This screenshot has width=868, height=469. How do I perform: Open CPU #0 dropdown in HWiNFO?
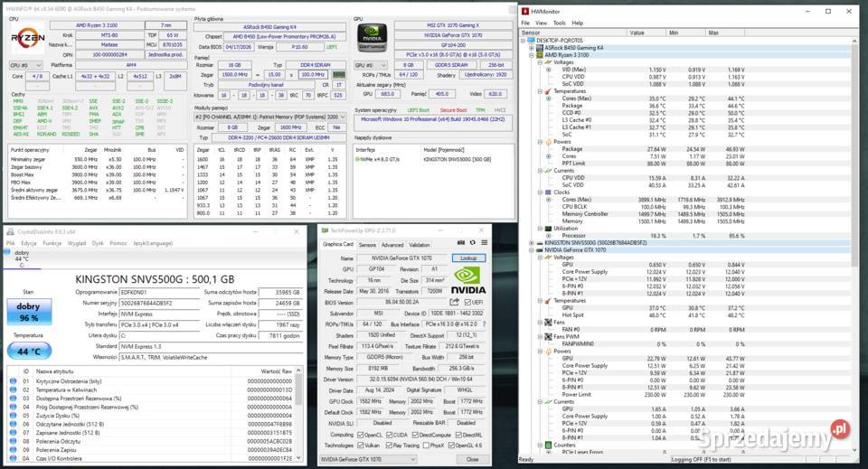25,65
